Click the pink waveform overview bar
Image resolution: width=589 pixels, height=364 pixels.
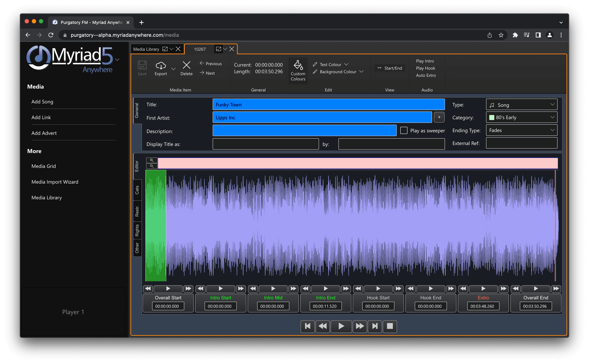click(357, 163)
